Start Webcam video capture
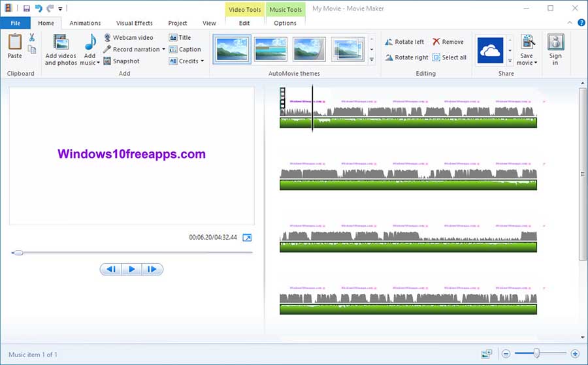This screenshot has height=365, width=588. [129, 37]
